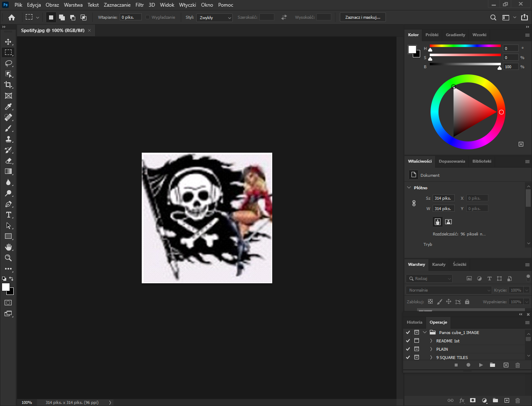532x406 pixels.
Task: Choose Add to selection mode
Action: tap(62, 17)
